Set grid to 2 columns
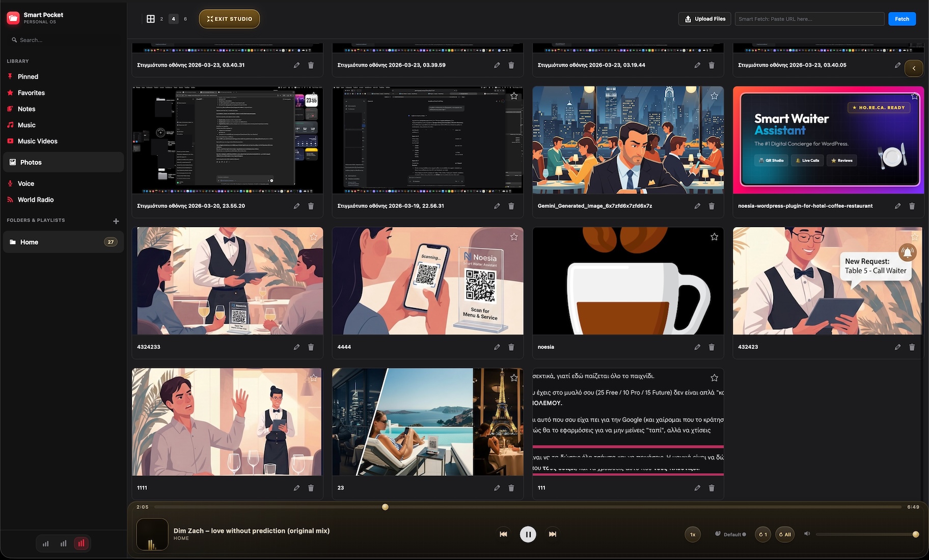The width and height of the screenshot is (929, 560). click(161, 19)
